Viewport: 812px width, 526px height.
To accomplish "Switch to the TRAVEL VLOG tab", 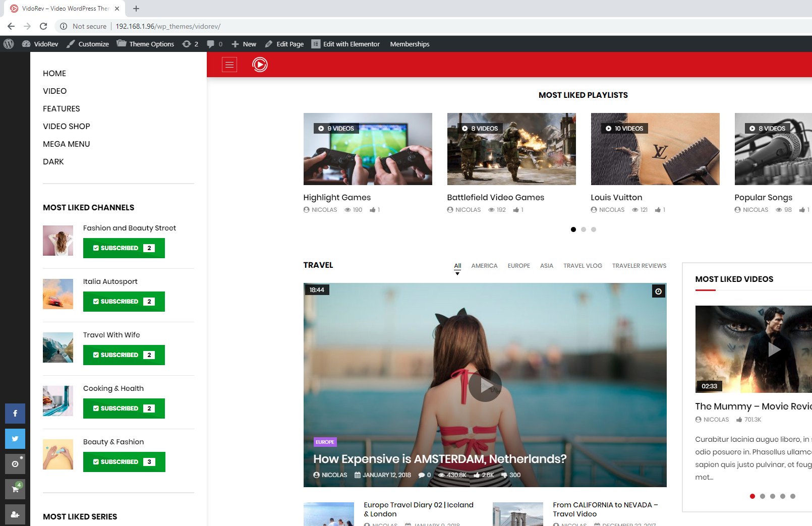I will 583,266.
